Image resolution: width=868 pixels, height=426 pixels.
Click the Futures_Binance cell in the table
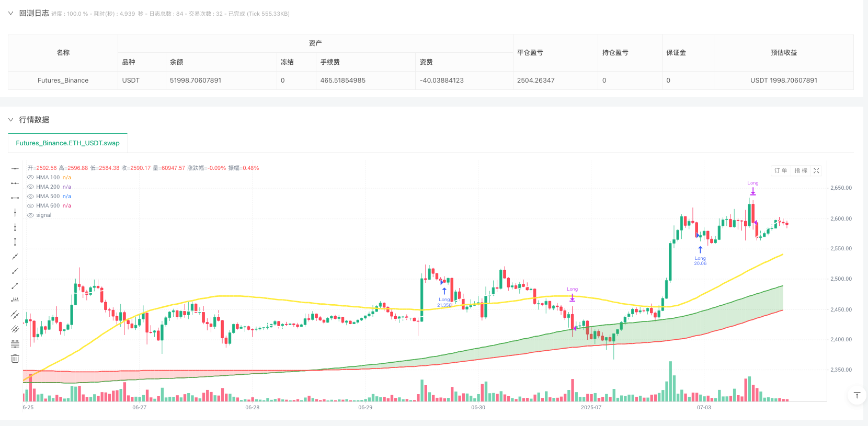tap(63, 80)
